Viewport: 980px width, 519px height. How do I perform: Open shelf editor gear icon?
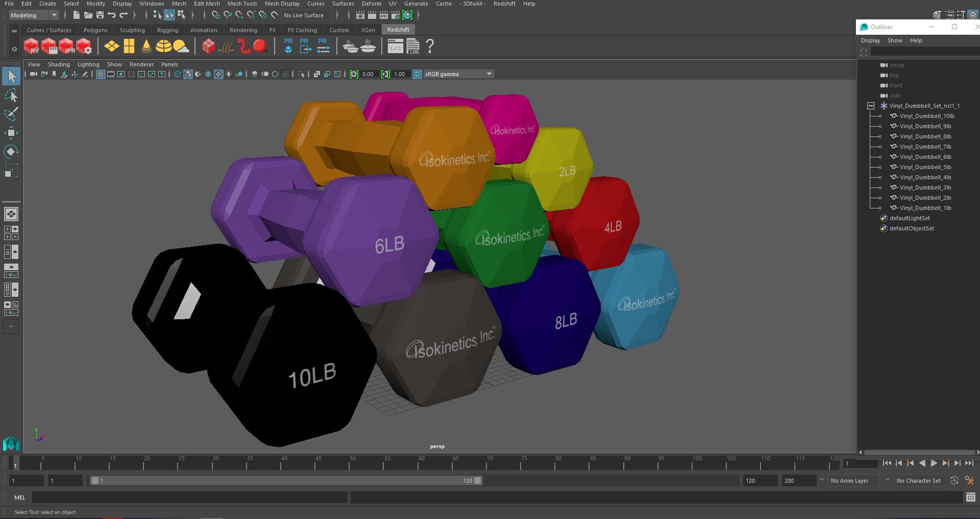pyautogui.click(x=14, y=49)
